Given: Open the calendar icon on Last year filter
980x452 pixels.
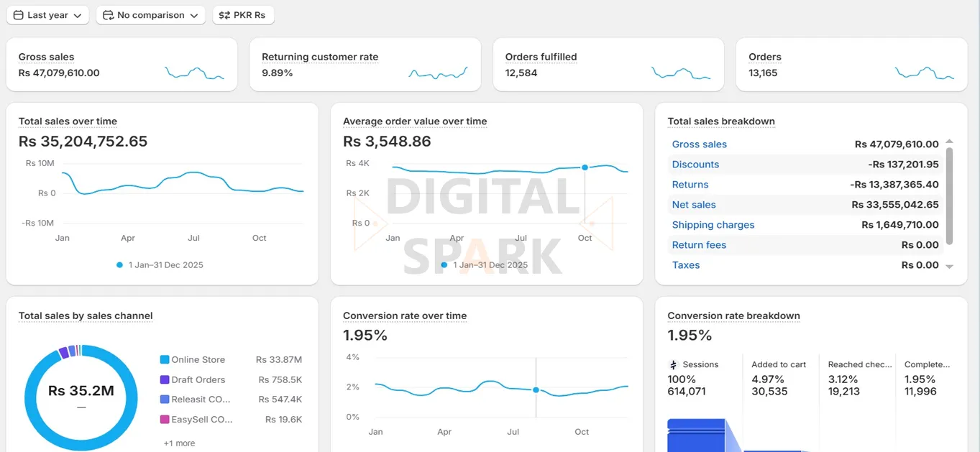Looking at the screenshot, I should (x=17, y=14).
